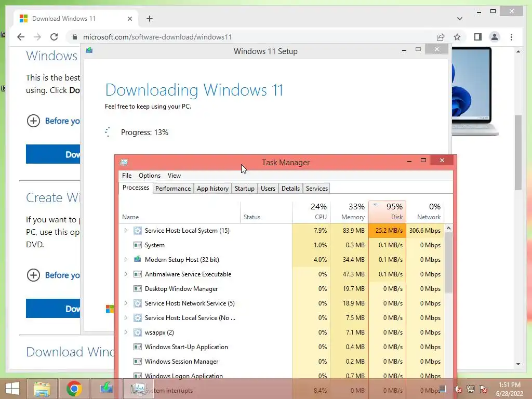
Task: Expand Service Host: Local Service row
Action: 126,318
